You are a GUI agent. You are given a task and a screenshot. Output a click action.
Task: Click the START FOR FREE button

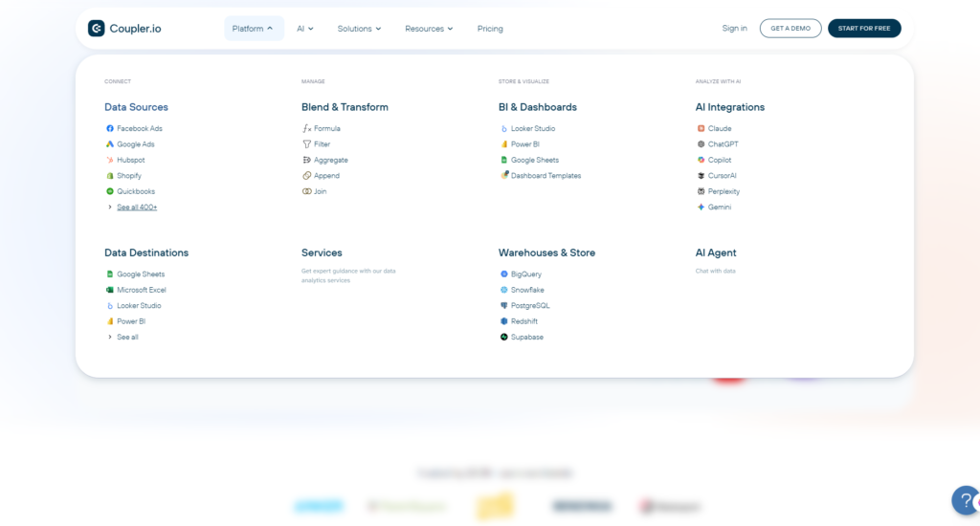864,28
